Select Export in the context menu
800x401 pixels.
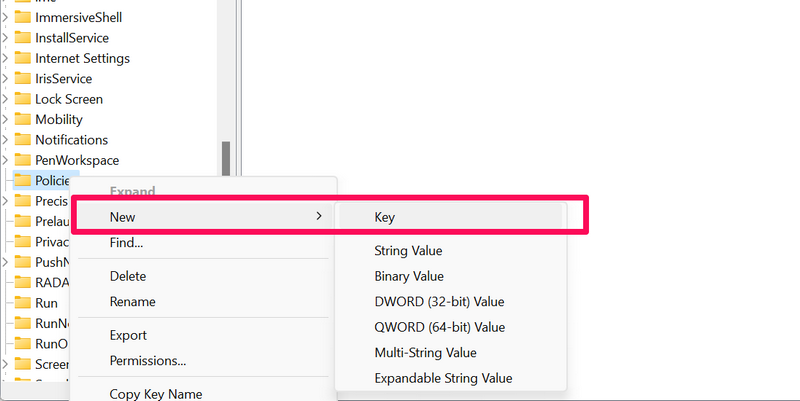pyautogui.click(x=128, y=336)
